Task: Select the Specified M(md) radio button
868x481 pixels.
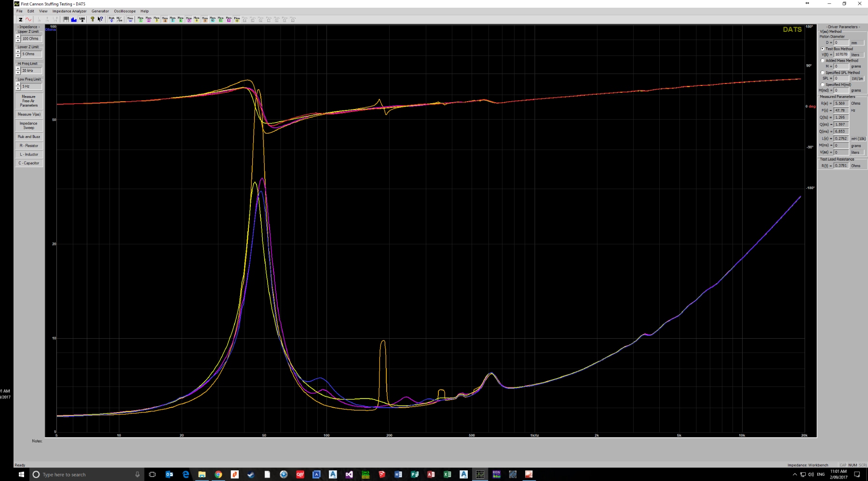Action: [823, 84]
